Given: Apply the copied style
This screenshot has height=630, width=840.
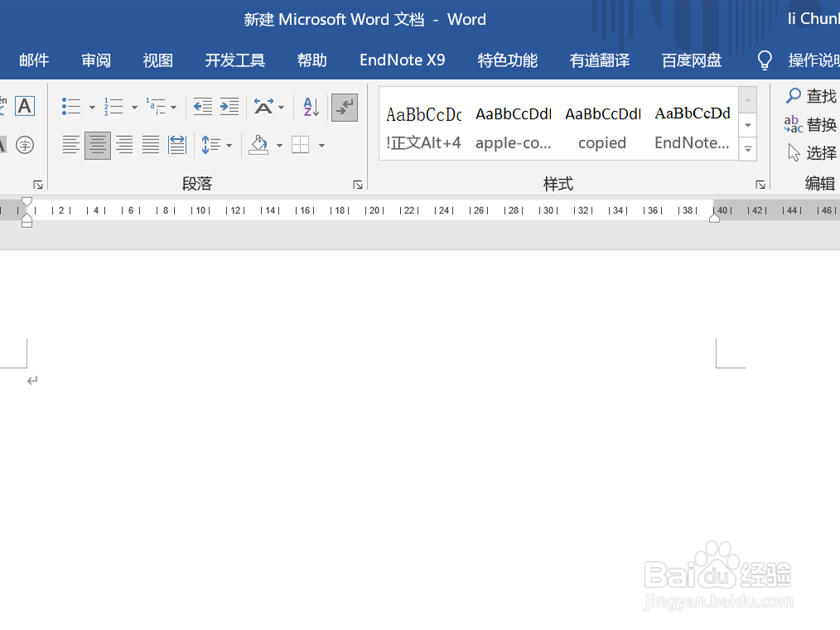Looking at the screenshot, I should pos(603,128).
